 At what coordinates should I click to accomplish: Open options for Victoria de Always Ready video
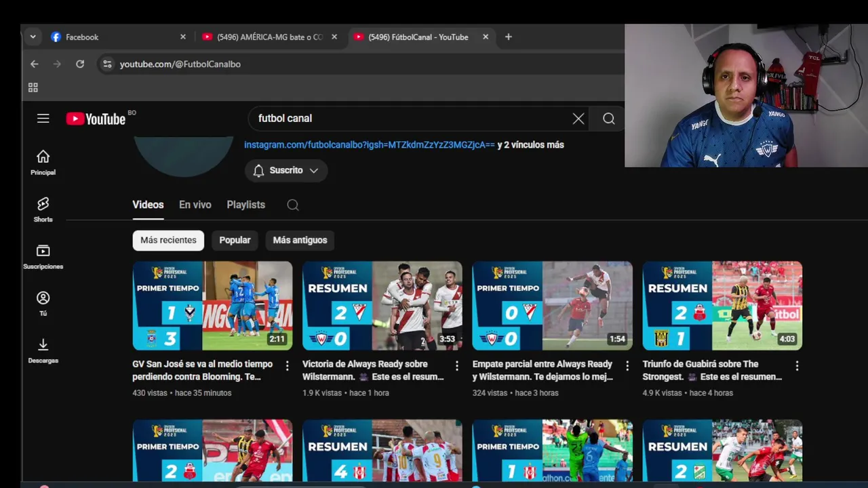(x=457, y=366)
